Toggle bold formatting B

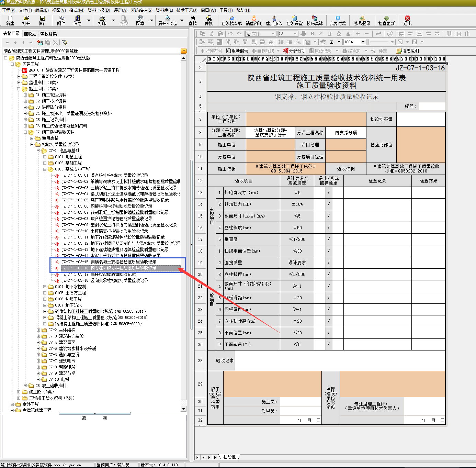[x=312, y=34]
